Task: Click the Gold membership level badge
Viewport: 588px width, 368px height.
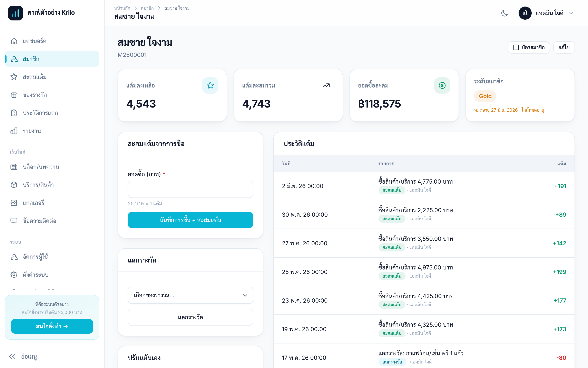Action: click(485, 96)
